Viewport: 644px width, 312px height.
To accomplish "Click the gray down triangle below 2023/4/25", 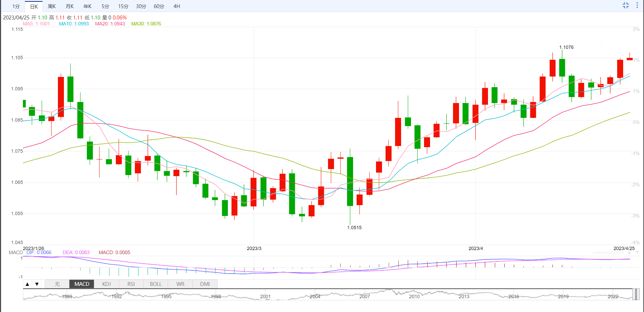I will 637,253.
